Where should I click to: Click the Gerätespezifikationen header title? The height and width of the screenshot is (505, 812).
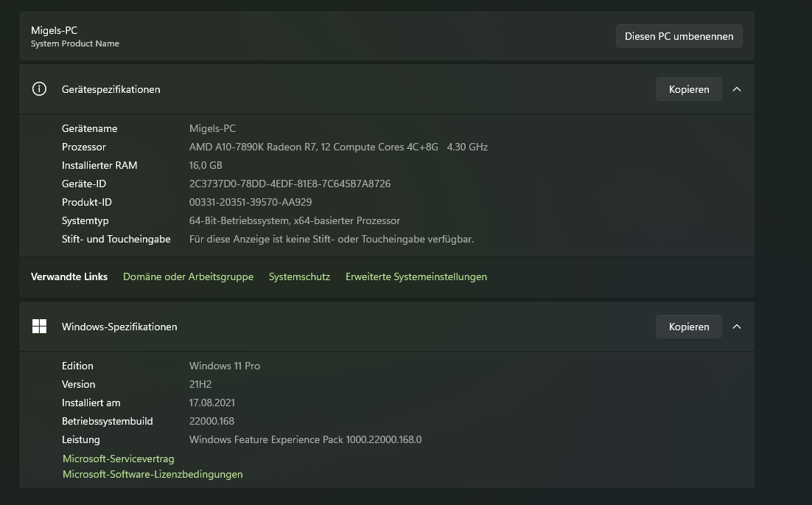click(x=111, y=89)
